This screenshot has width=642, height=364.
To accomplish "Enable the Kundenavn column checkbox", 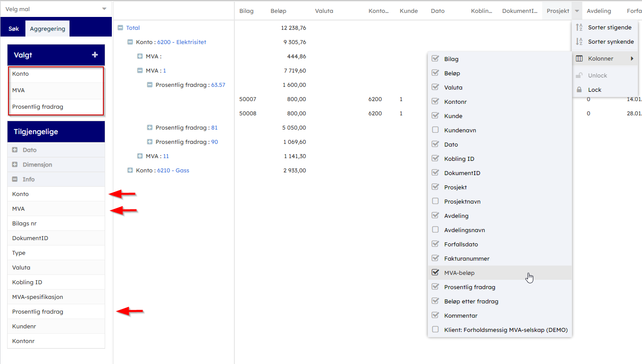I will [435, 130].
